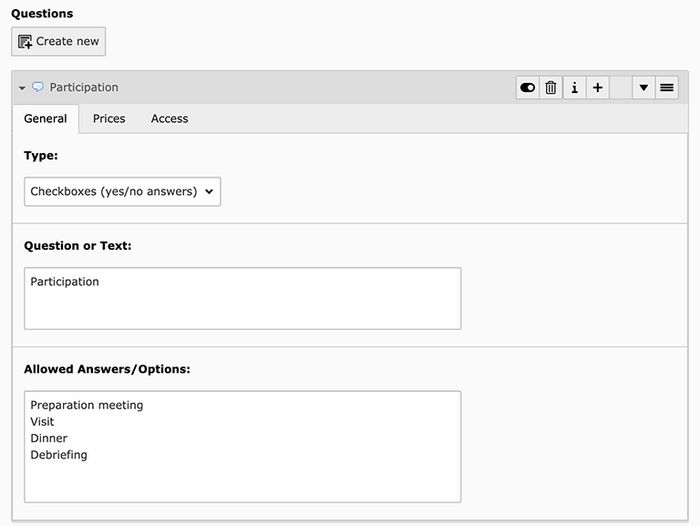Click the Dinner entry in allowed answers
Screen dimensions: 700x526
(x=49, y=438)
